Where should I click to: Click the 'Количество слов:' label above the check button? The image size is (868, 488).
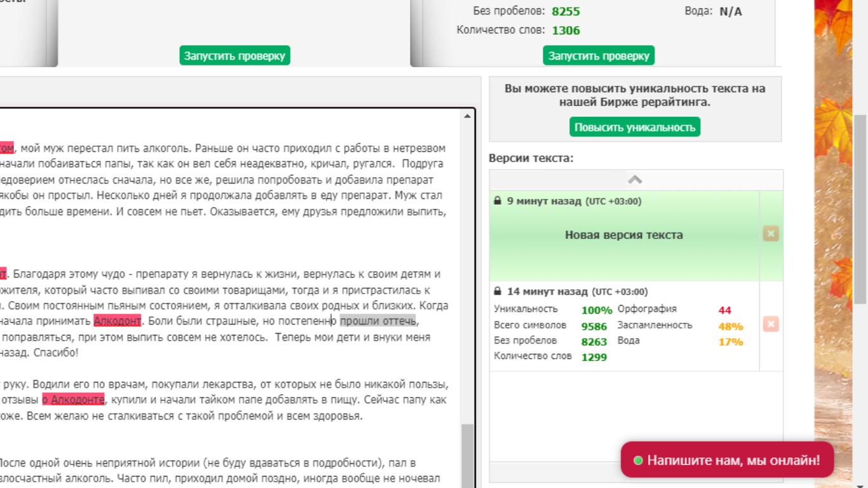[x=501, y=30]
